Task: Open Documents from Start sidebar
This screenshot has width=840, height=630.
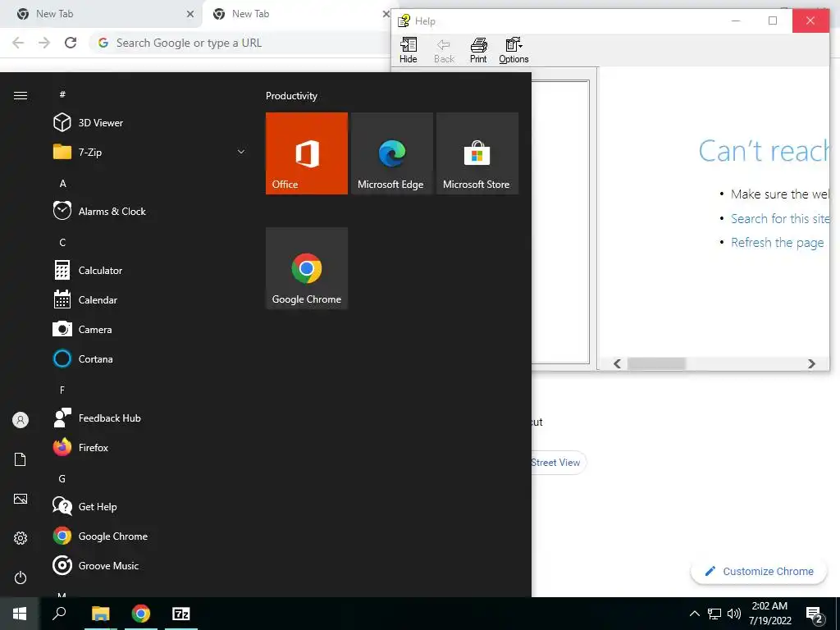Action: [x=21, y=459]
